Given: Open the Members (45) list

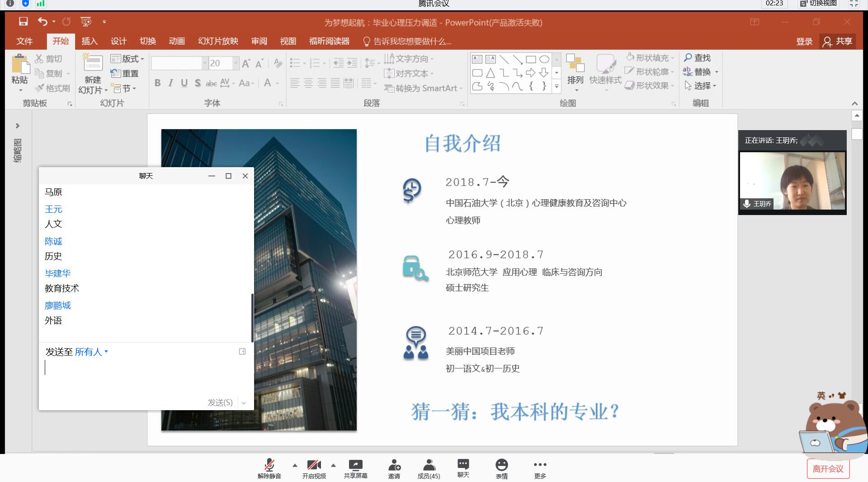Looking at the screenshot, I should tap(429, 465).
